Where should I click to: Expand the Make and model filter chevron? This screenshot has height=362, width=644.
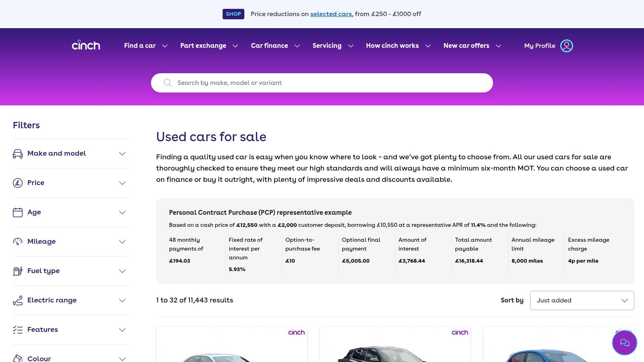click(122, 154)
